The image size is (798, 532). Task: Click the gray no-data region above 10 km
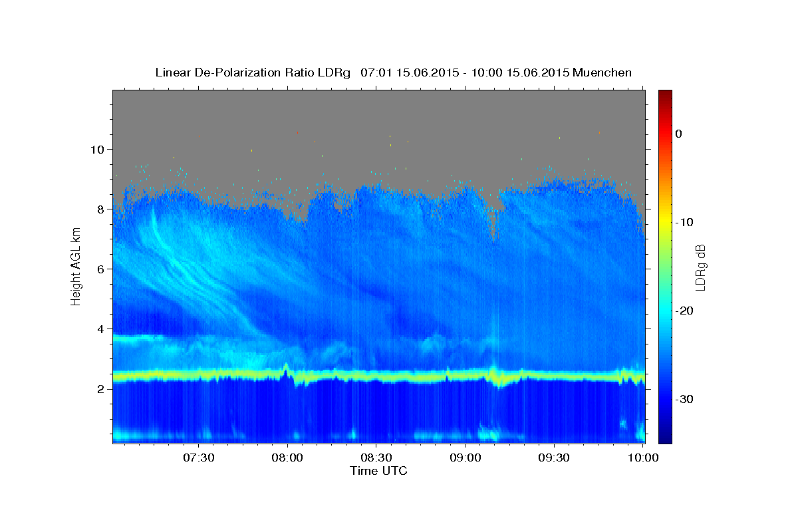pyautogui.click(x=379, y=120)
